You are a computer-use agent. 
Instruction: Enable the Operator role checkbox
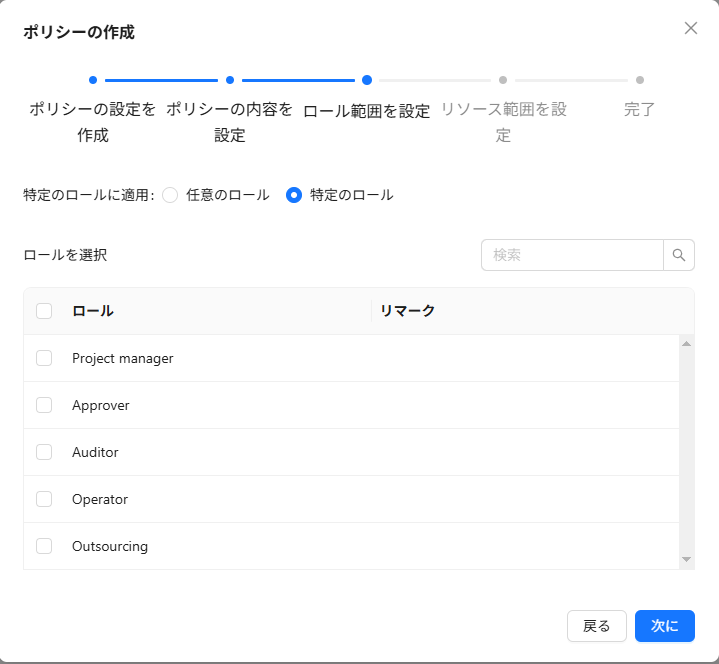tap(44, 499)
